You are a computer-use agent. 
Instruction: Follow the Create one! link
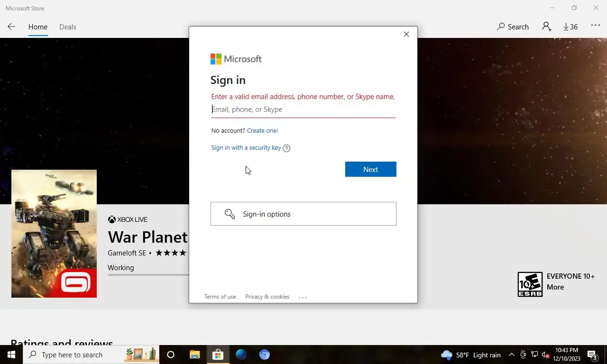(262, 130)
